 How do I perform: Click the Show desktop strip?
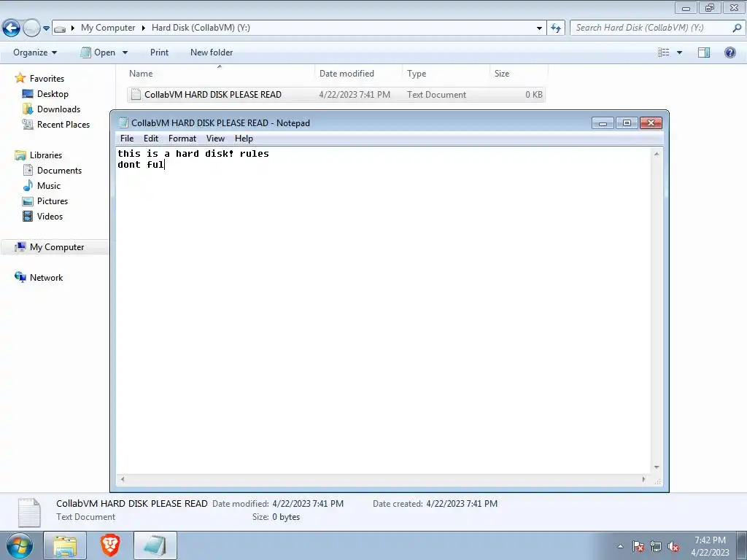click(741, 545)
